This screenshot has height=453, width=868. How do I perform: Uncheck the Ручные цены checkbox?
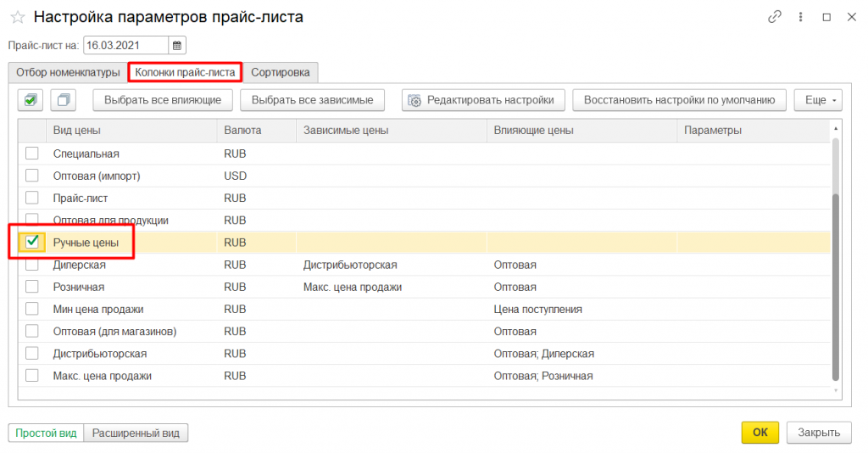[x=32, y=243]
